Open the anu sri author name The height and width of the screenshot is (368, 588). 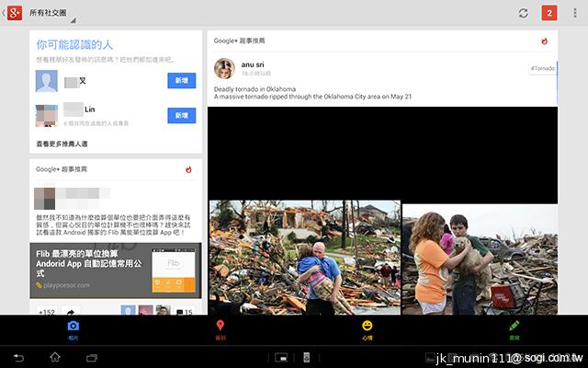click(253, 64)
